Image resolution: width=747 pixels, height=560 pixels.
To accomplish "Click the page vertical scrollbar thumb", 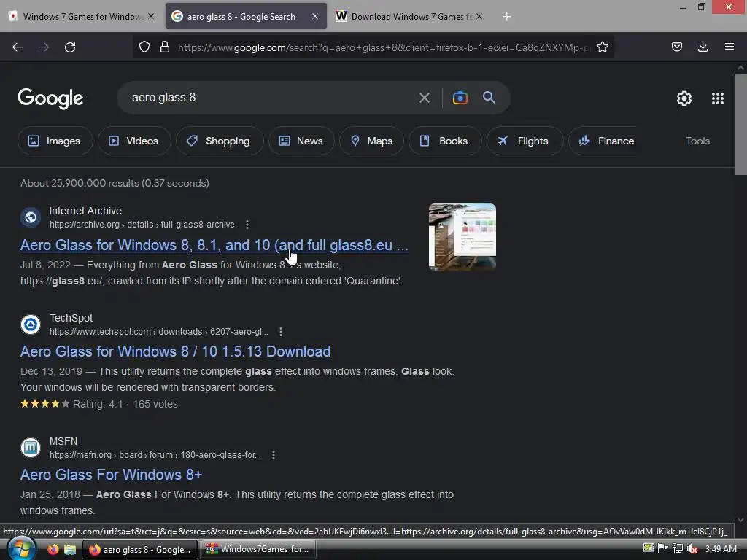I will coord(740,124).
